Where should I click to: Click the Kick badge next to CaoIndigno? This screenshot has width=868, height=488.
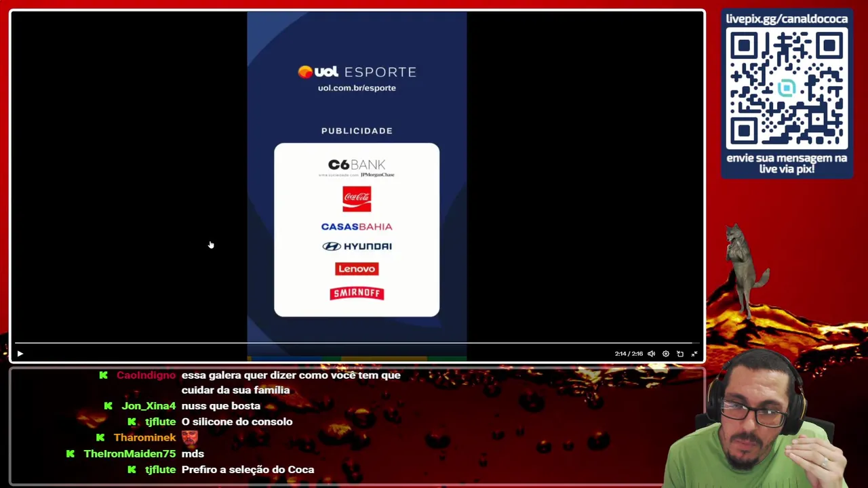103,375
